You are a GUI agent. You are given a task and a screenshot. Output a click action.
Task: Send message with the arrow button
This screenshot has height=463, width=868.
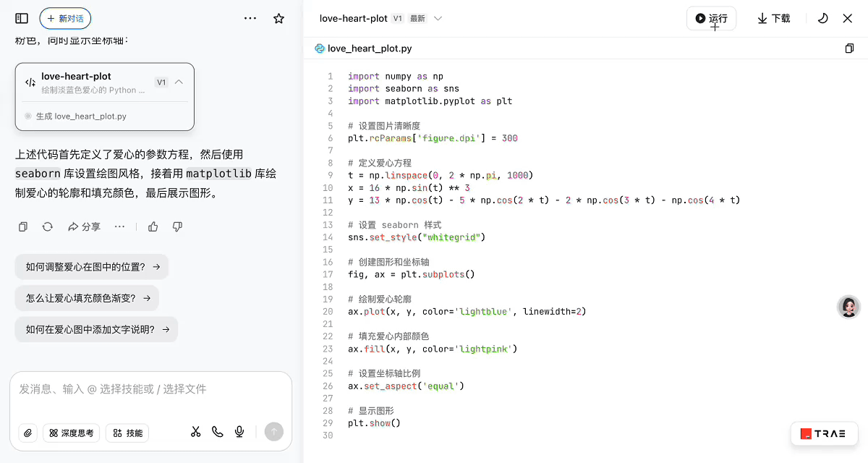click(x=273, y=432)
